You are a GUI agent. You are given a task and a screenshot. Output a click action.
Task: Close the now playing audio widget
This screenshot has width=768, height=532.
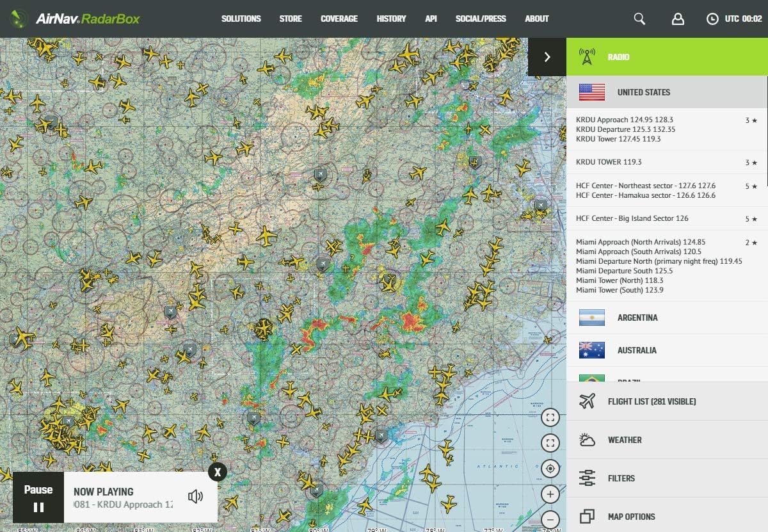coord(218,472)
